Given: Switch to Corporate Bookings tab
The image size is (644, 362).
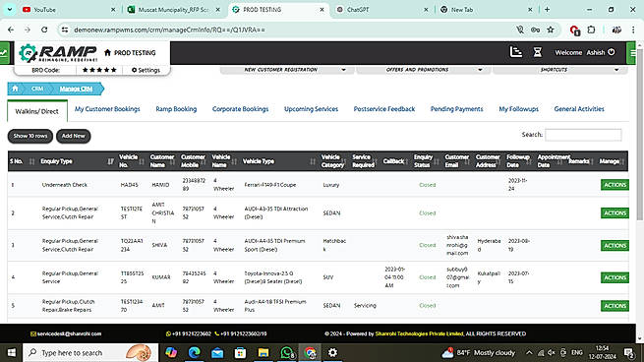Looking at the screenshot, I should click(240, 109).
